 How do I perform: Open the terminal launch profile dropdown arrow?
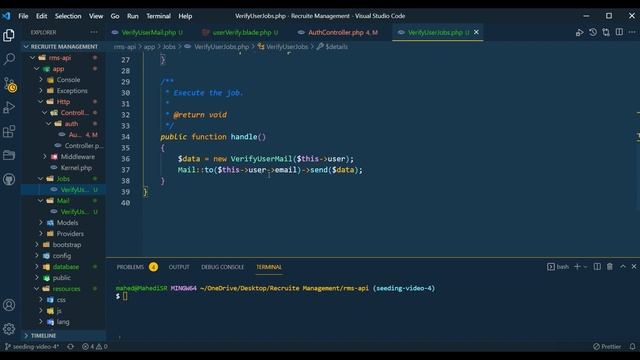pyautogui.click(x=585, y=267)
